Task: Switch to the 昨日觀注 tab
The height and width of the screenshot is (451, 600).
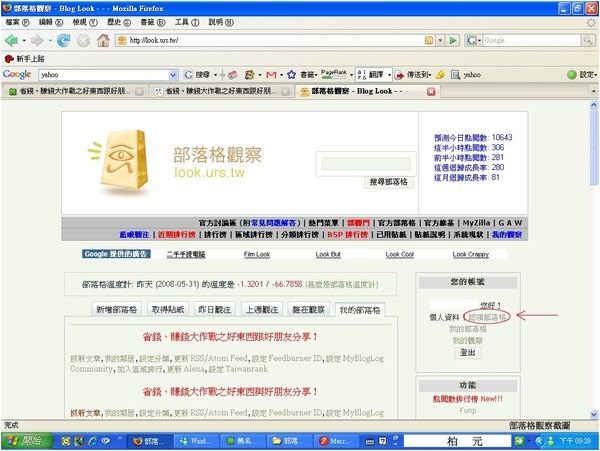Action: point(215,309)
